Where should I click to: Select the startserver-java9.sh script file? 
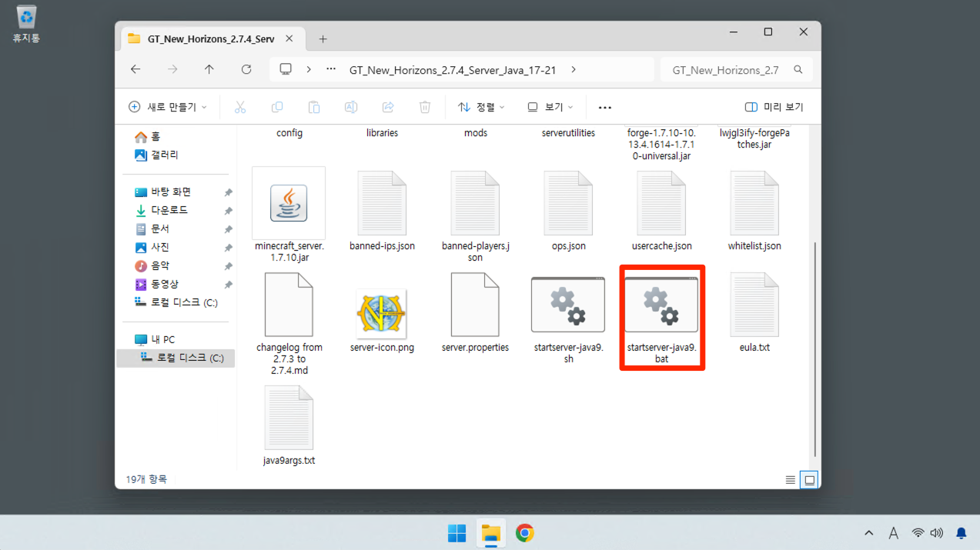coord(569,319)
